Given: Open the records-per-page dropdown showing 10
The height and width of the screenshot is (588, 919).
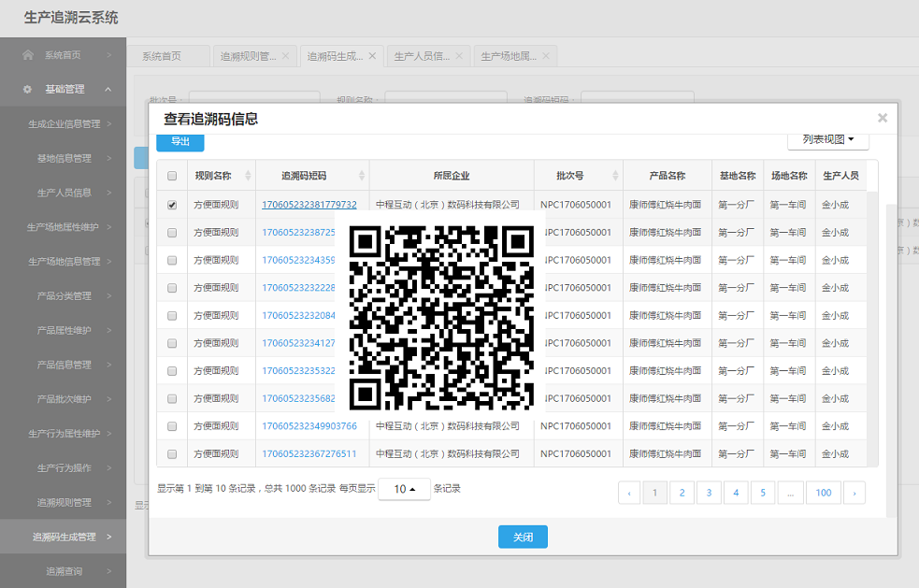Looking at the screenshot, I should (x=404, y=489).
